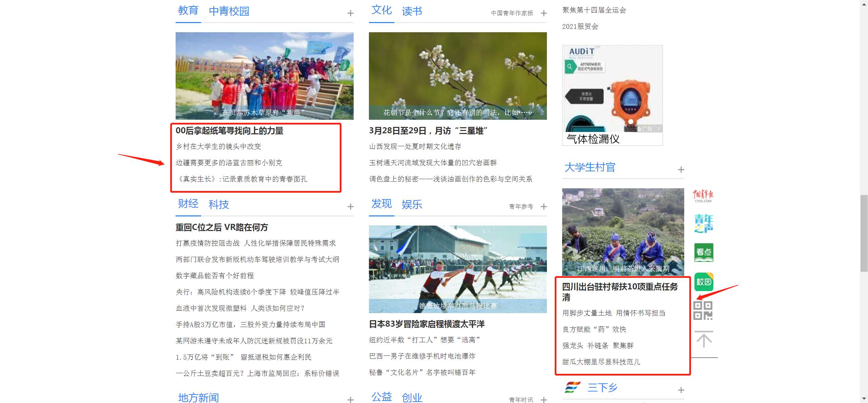Viewport: 868px width, 403px height.
Task: Switch to the 娱乐 tab
Action: coord(412,205)
